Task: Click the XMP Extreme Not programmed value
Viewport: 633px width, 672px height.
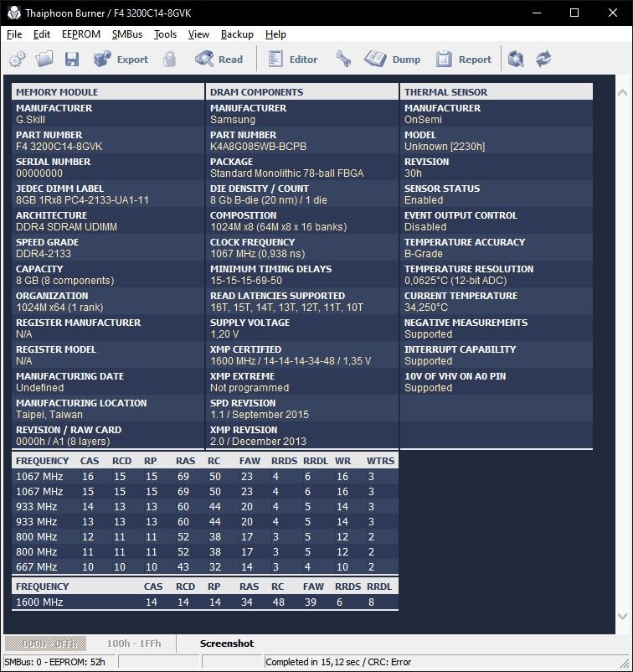Action: [x=250, y=388]
